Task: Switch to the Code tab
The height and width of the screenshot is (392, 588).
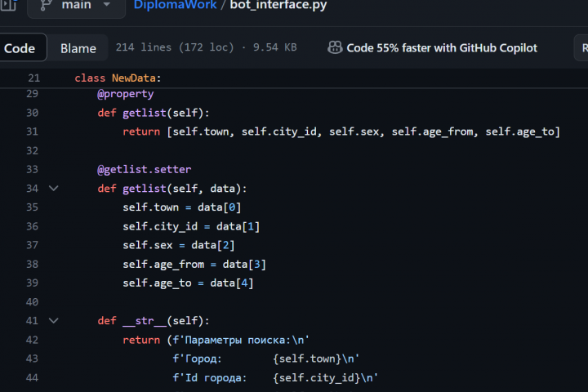Action: point(20,48)
